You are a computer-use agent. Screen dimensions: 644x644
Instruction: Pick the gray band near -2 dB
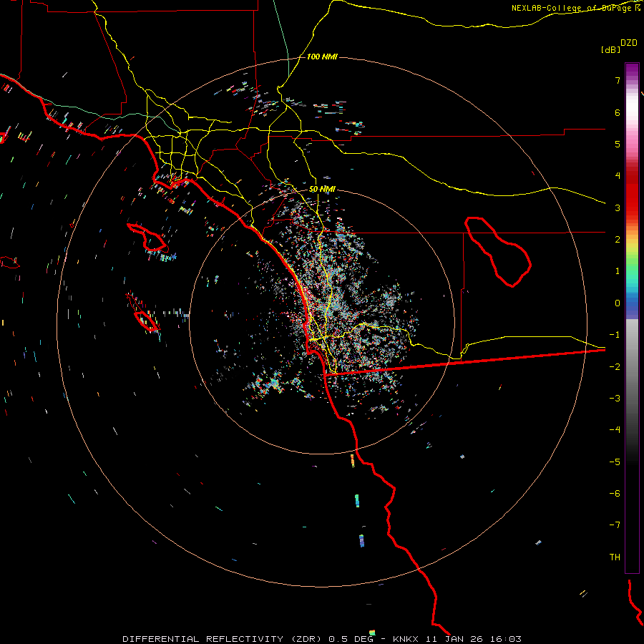pyautogui.click(x=632, y=367)
